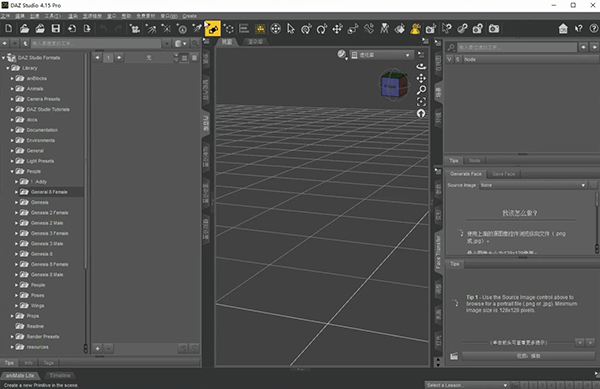The image size is (600, 389).
Task: Select the Rotate tool in the toolbar
Action: [x=322, y=29]
